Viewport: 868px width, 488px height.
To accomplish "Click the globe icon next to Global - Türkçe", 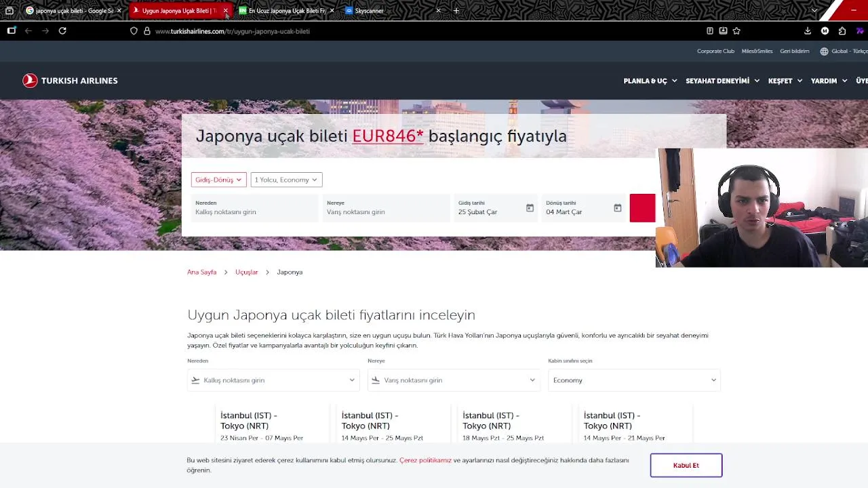I will click(x=824, y=51).
